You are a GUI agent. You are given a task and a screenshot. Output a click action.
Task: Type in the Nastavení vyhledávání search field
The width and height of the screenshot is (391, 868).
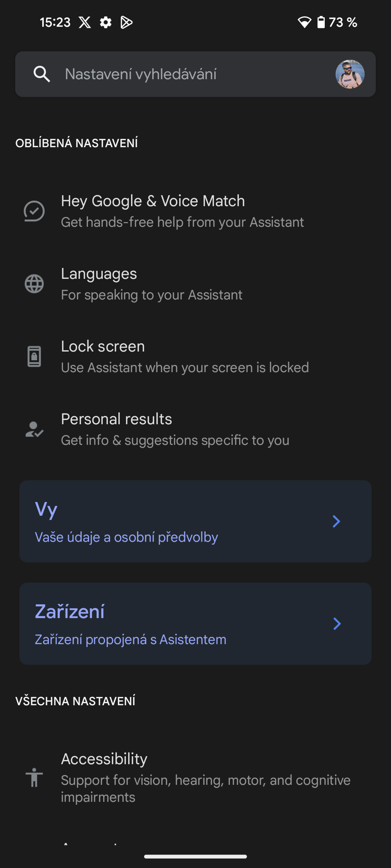[191, 74]
